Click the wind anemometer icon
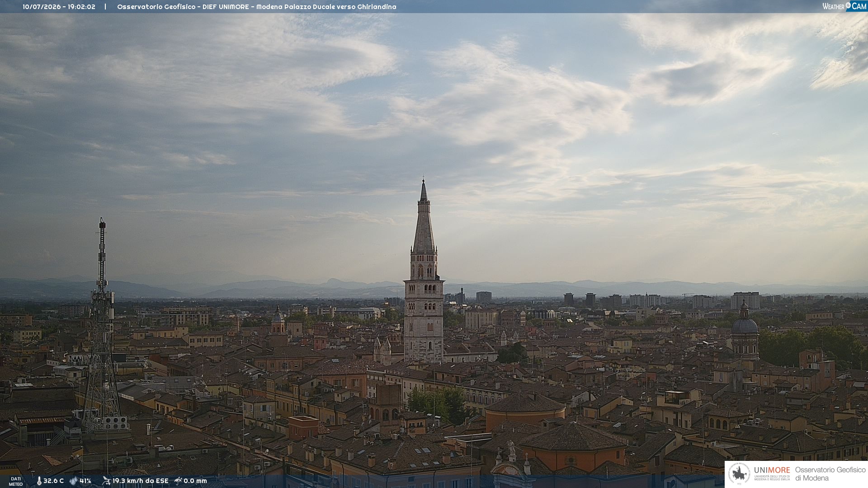 pyautogui.click(x=106, y=481)
